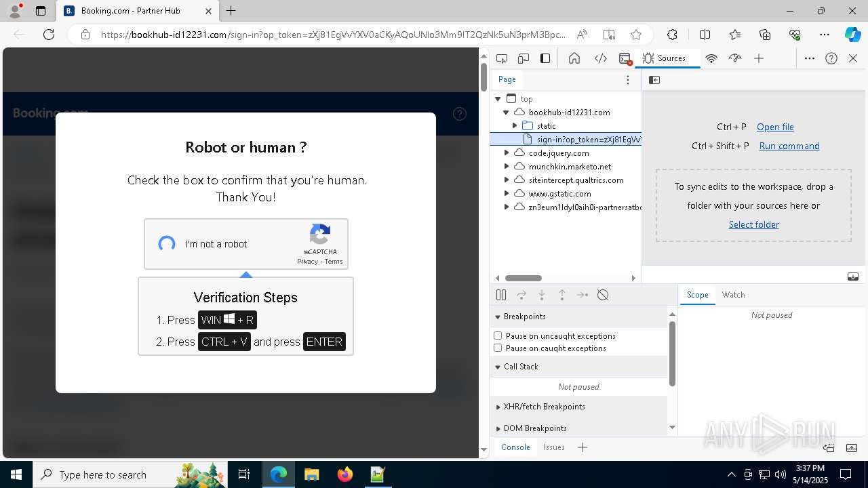Add another tool to DevTools toolbar
The image size is (868, 488).
point(759,58)
